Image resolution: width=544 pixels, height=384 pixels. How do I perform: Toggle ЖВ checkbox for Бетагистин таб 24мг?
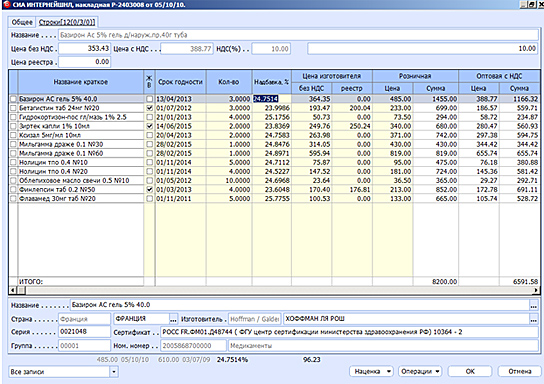(x=149, y=108)
